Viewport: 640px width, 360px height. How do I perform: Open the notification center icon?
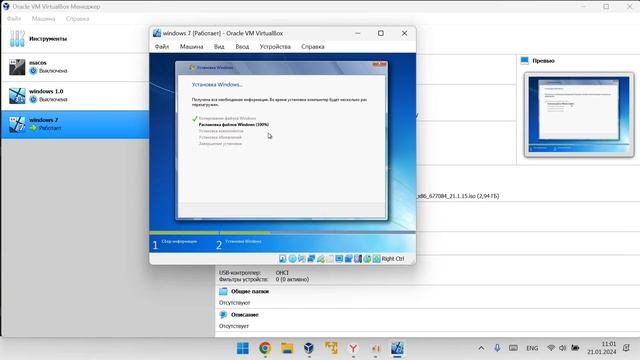(626, 348)
